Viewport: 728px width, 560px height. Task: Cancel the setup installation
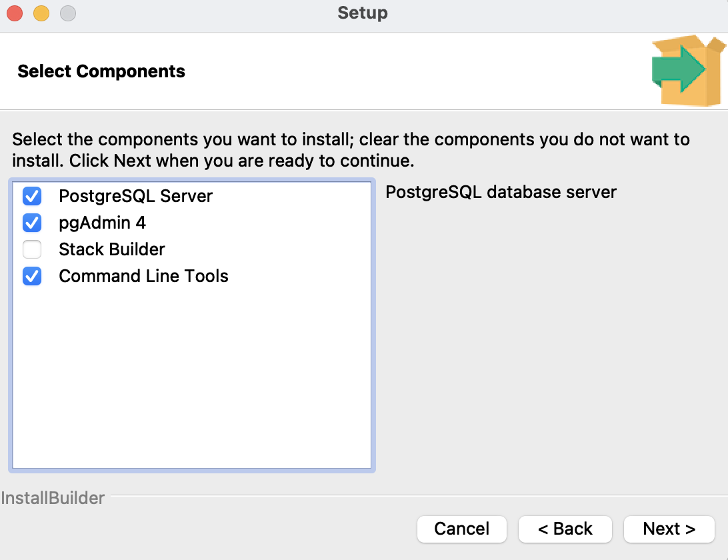tap(461, 529)
